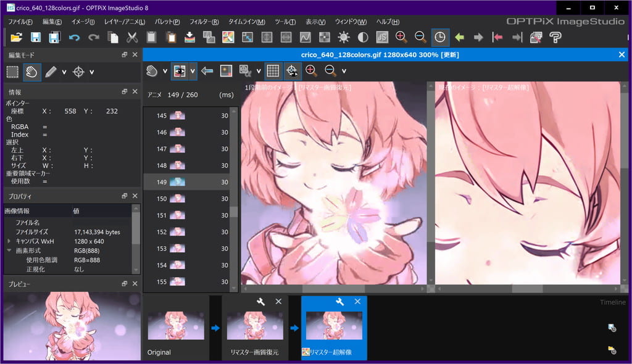Open the tone curve tool icon
The width and height of the screenshot is (632, 364).
(x=305, y=38)
